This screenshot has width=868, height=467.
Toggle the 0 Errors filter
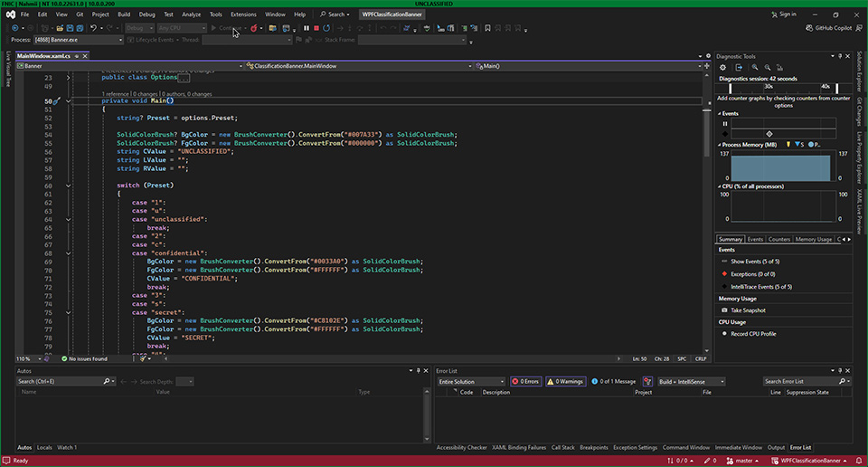(x=525, y=381)
